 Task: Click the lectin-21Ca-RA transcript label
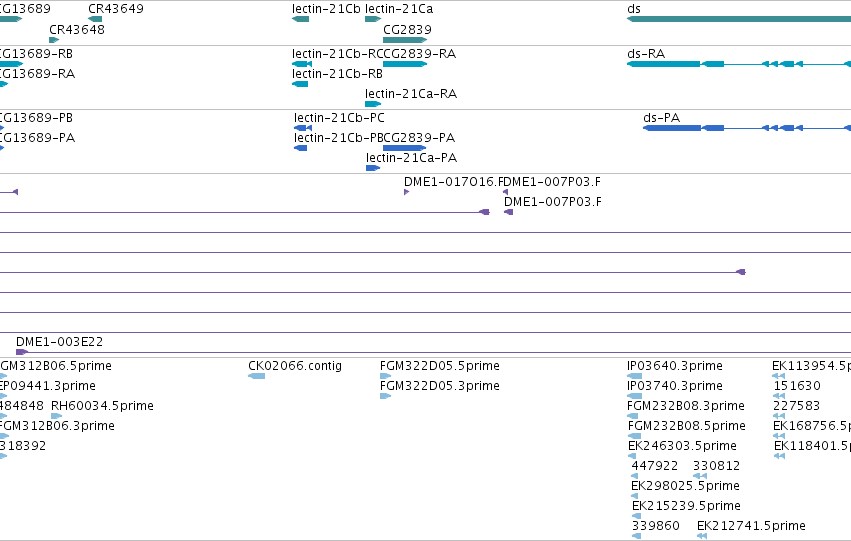pyautogui.click(x=411, y=94)
